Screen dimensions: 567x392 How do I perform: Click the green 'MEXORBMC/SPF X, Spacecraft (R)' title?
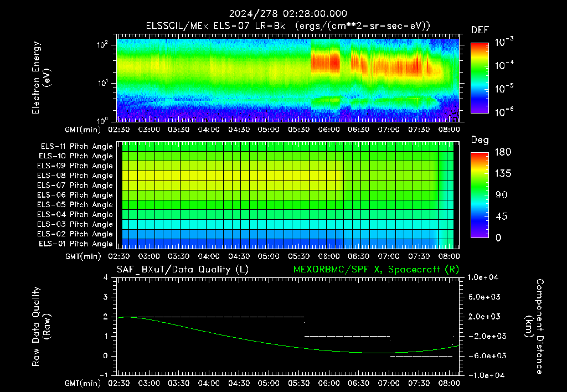(x=376, y=270)
